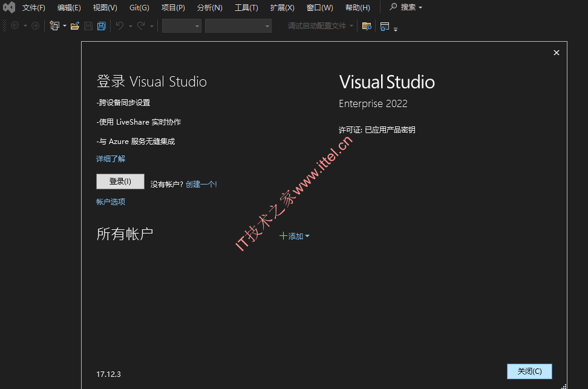Image resolution: width=588 pixels, height=389 pixels.
Task: Expand the 添加 account dropdown
Action: [295, 236]
